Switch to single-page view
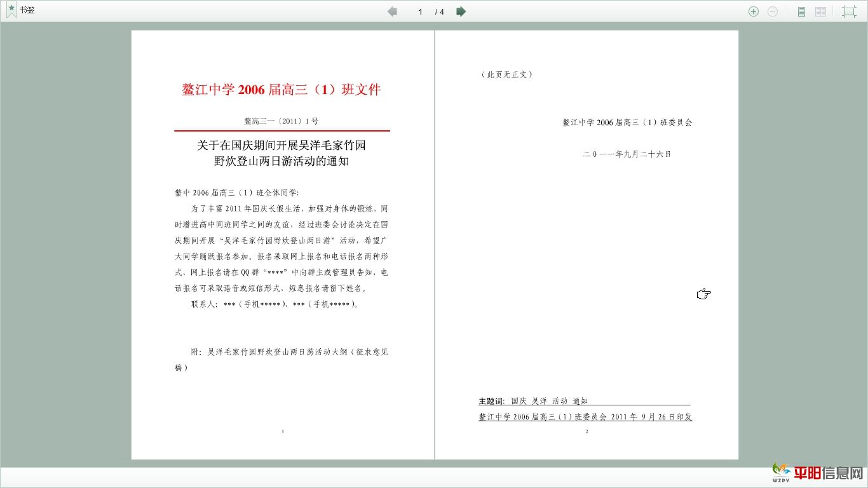This screenshot has height=488, width=868. click(x=802, y=11)
